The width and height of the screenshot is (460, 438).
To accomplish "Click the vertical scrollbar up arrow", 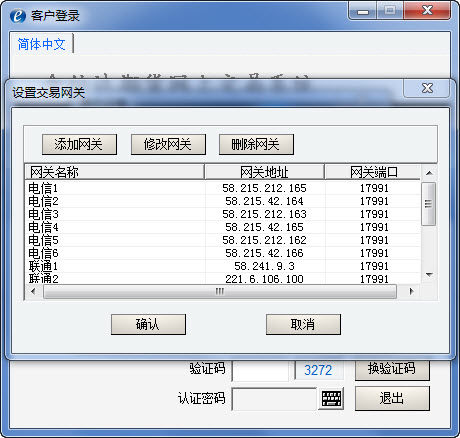I will click(429, 173).
